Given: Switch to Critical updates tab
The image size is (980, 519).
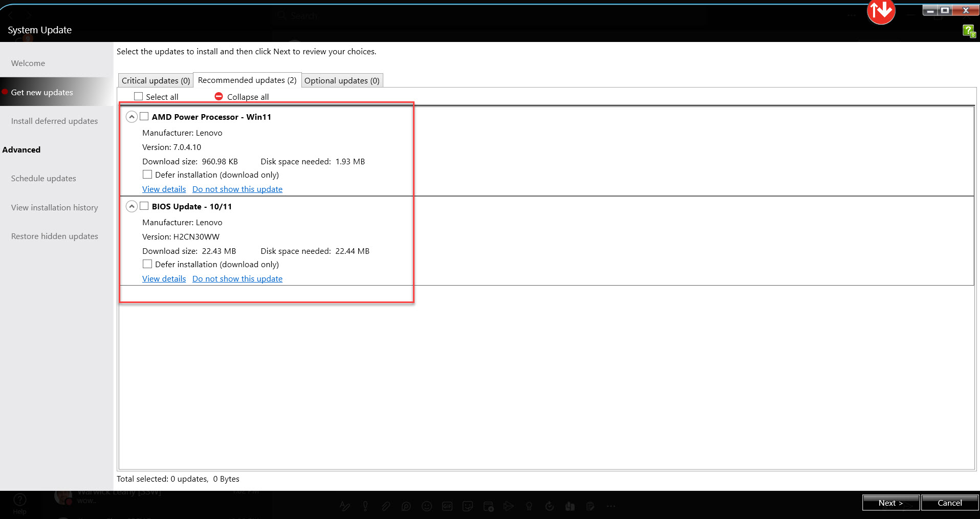Looking at the screenshot, I should pos(156,80).
